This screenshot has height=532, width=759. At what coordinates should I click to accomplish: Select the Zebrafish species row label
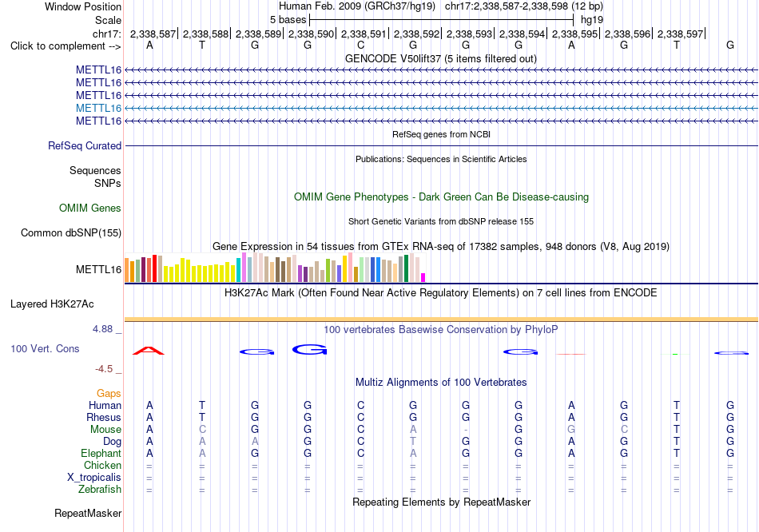[x=100, y=490]
